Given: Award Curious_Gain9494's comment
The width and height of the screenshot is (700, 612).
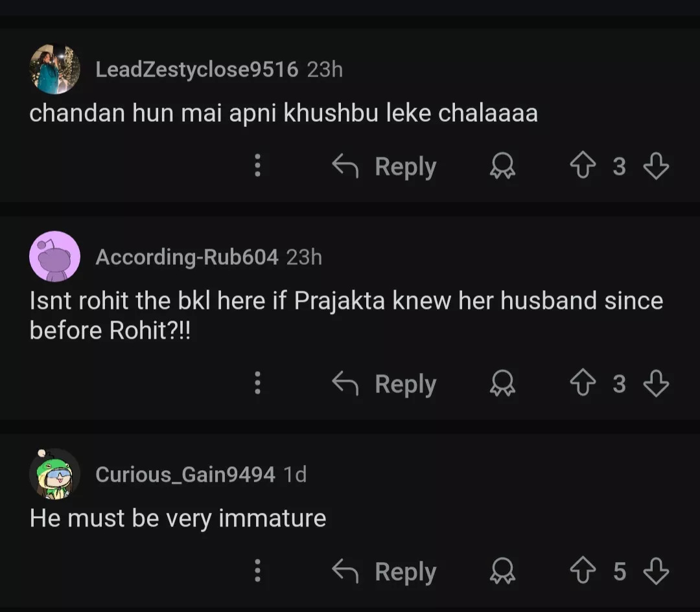Looking at the screenshot, I should pyautogui.click(x=502, y=572).
